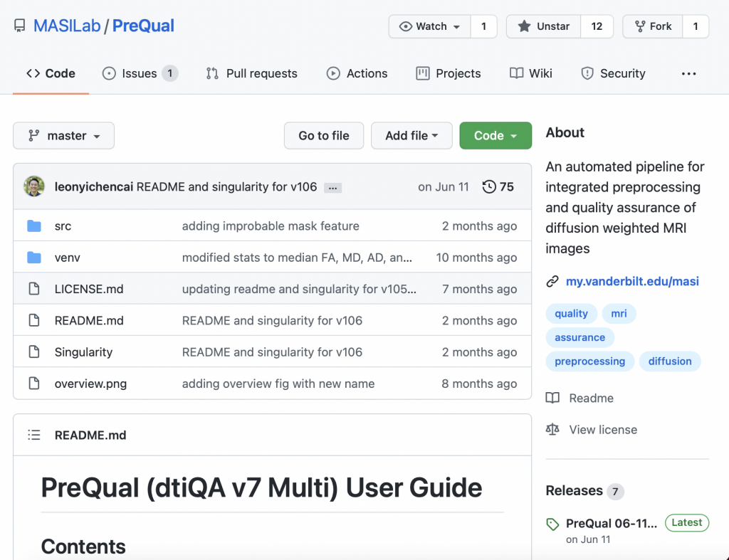Select the preprocessing topic tag

coord(589,361)
